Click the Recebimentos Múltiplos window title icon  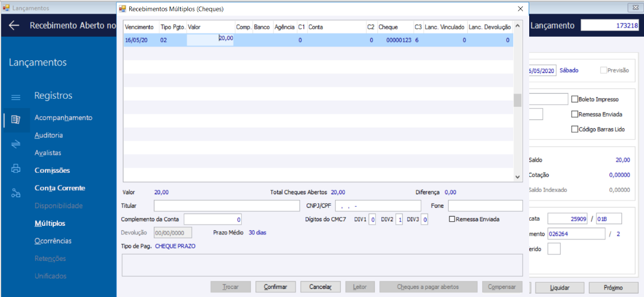(122, 8)
